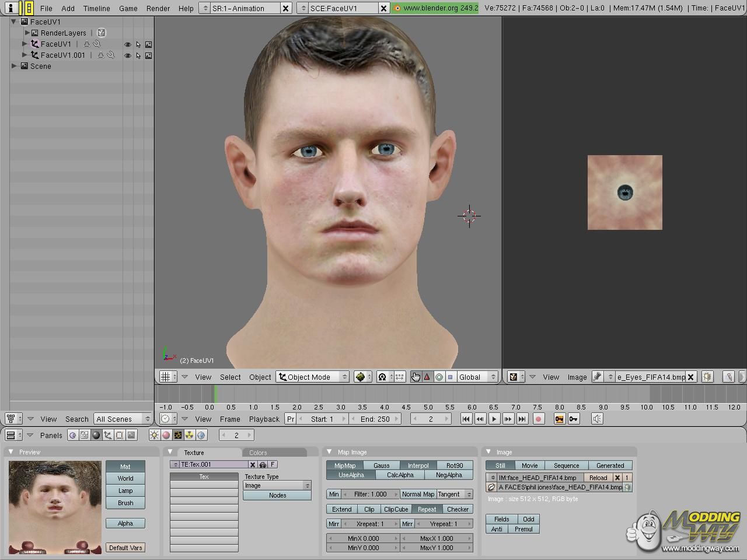Screen dimensions: 747x560
Task: Open the Render menu
Action: (158, 8)
